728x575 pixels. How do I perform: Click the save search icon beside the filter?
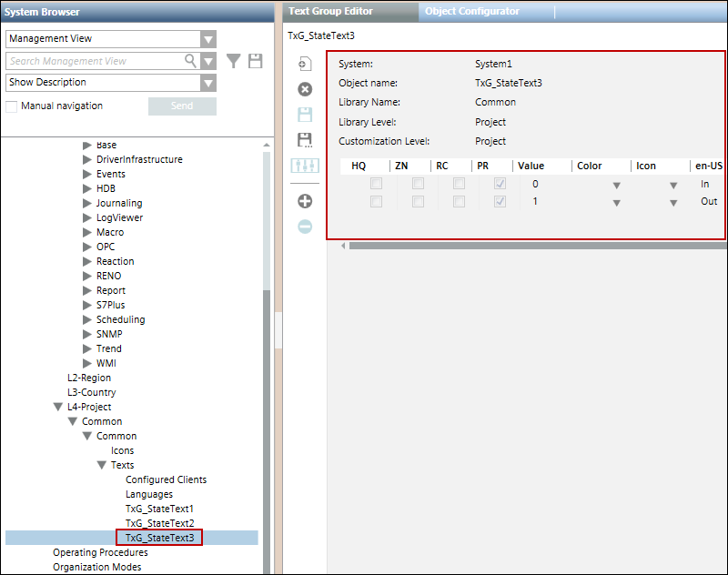tap(256, 61)
